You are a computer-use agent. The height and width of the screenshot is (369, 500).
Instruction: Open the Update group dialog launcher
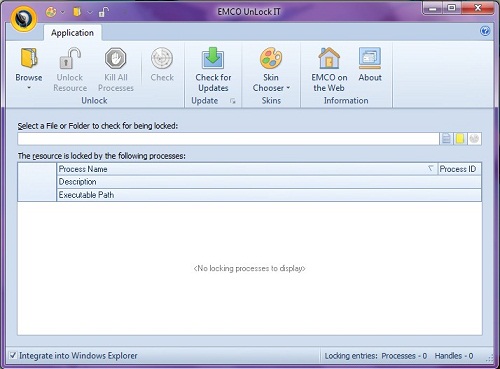pyautogui.click(x=233, y=101)
